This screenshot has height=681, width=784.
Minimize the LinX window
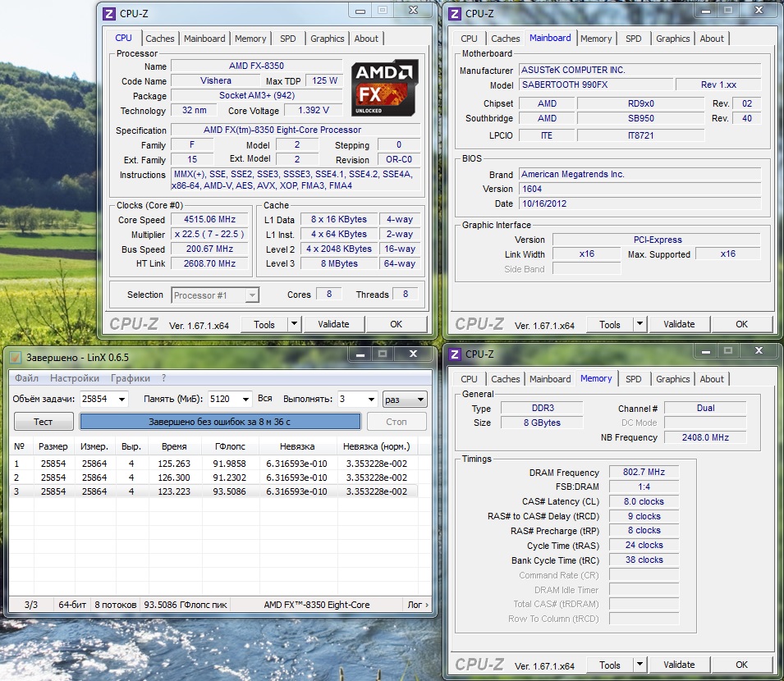(x=360, y=354)
